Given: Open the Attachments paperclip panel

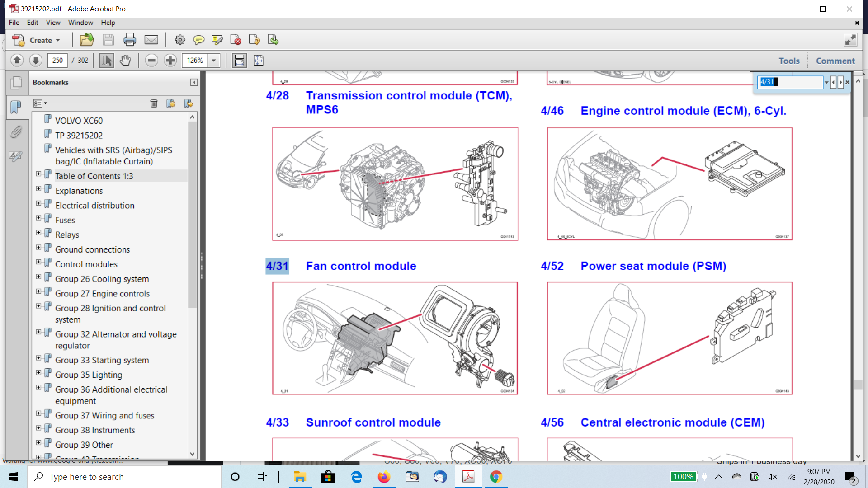Looking at the screenshot, I should coord(16,131).
